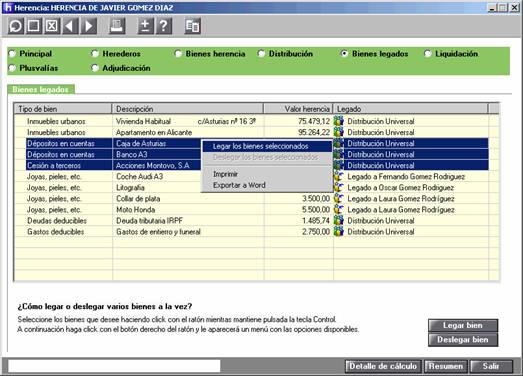Click the status bar text field
This screenshot has height=376, width=523.
(x=114, y=366)
